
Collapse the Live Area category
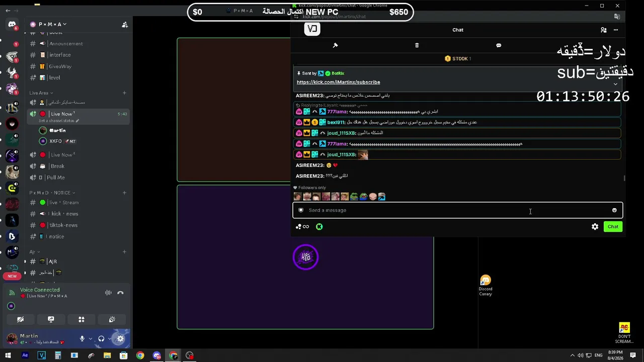coord(41,93)
